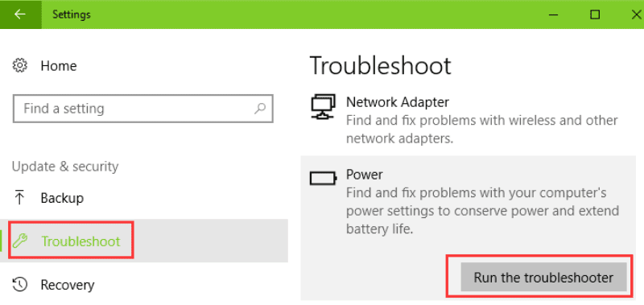Click the Power battery icon

click(324, 178)
